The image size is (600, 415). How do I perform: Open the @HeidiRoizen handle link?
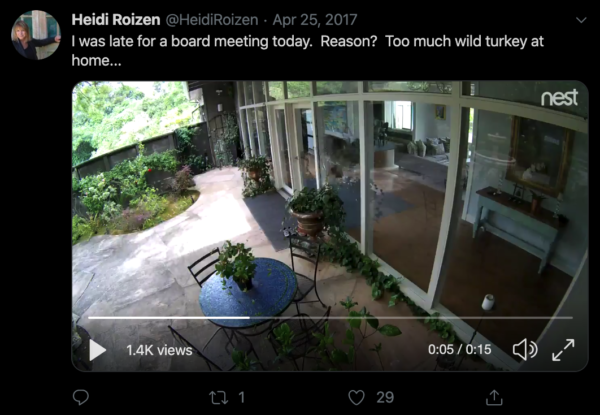212,20
